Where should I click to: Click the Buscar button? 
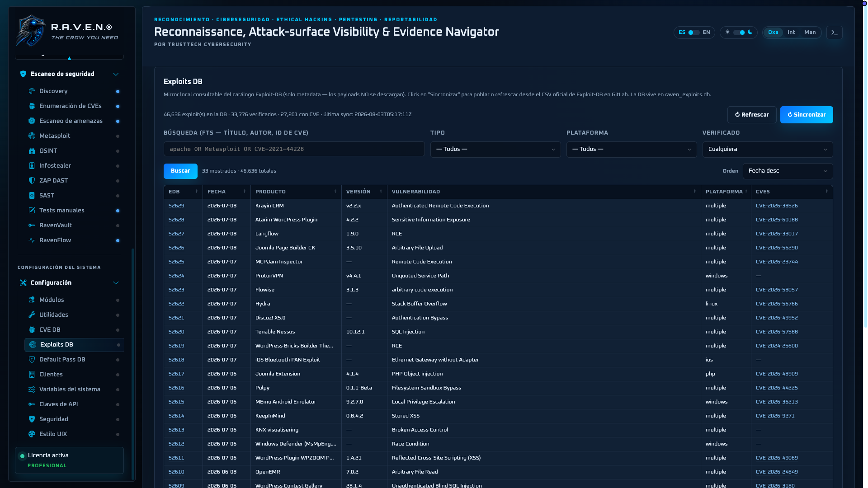[180, 171]
